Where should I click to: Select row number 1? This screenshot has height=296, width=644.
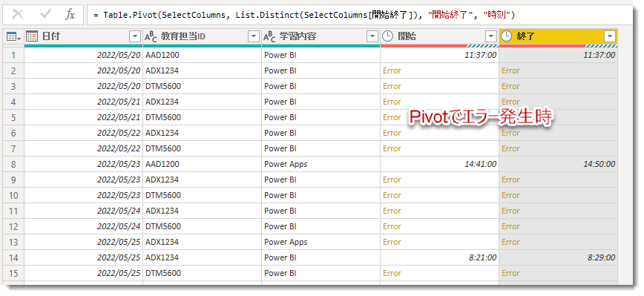tap(13, 55)
